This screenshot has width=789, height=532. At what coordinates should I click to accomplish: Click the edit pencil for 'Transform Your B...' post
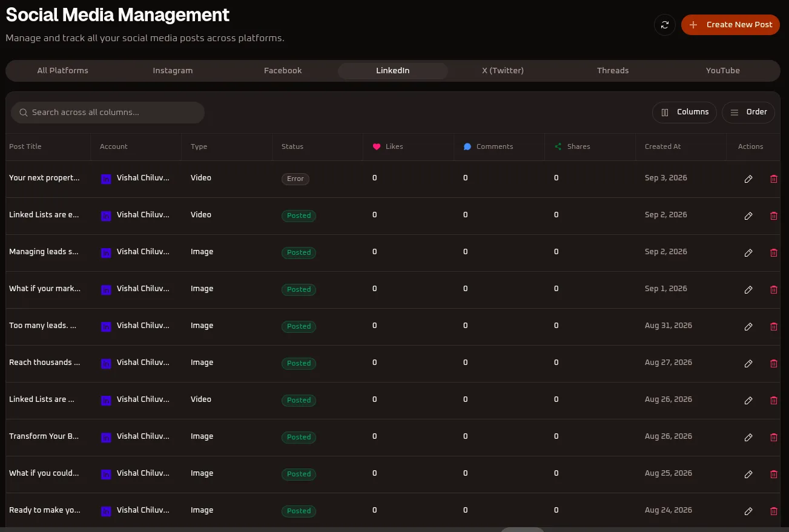click(x=748, y=438)
